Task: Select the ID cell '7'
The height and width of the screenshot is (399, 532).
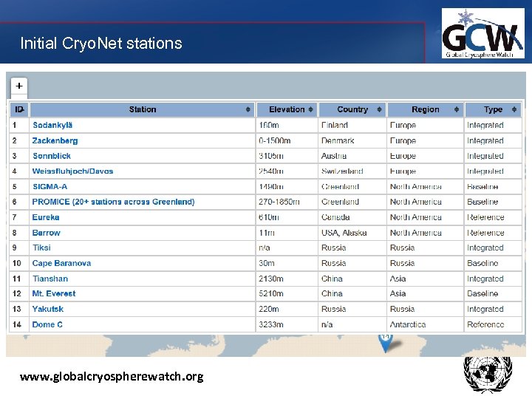Action: (19, 217)
